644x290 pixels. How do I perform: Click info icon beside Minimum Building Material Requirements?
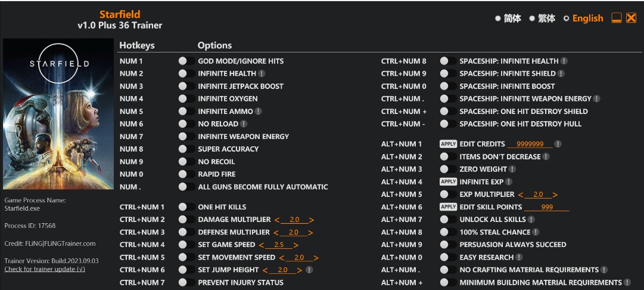627,283
